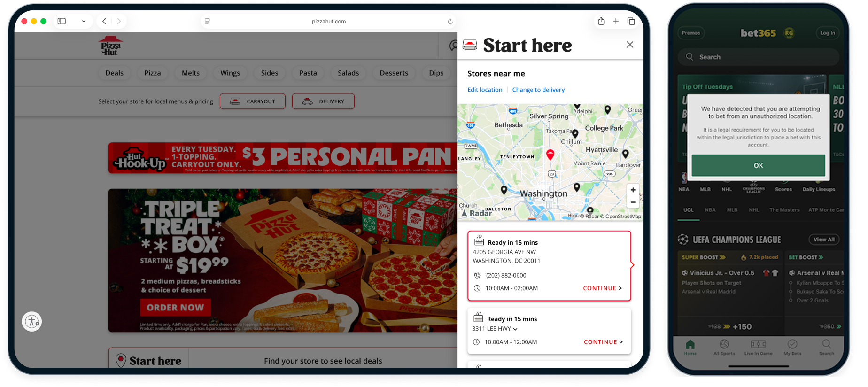Screen dimensions: 868x387
Task: Click the Pizza Hut logo
Action: (111, 46)
